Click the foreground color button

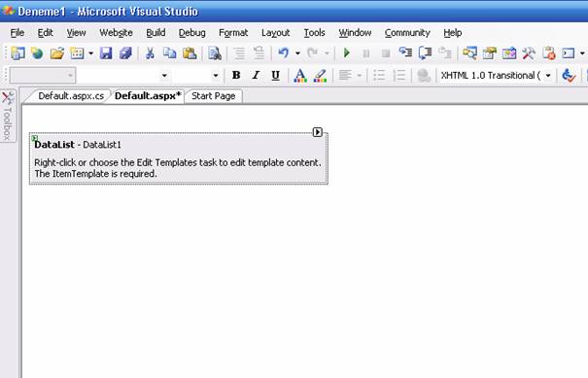[300, 76]
